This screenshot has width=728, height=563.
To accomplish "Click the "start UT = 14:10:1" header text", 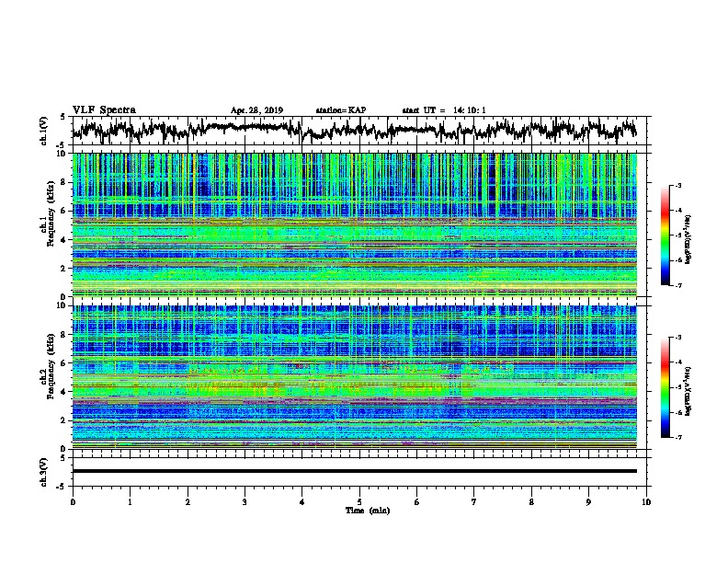I will coord(444,110).
